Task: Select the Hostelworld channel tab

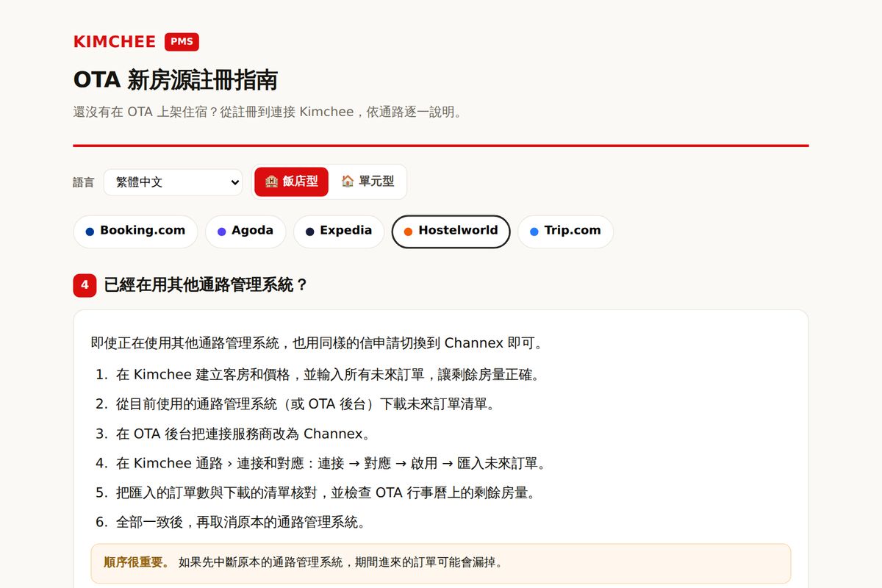Action: pos(451,232)
